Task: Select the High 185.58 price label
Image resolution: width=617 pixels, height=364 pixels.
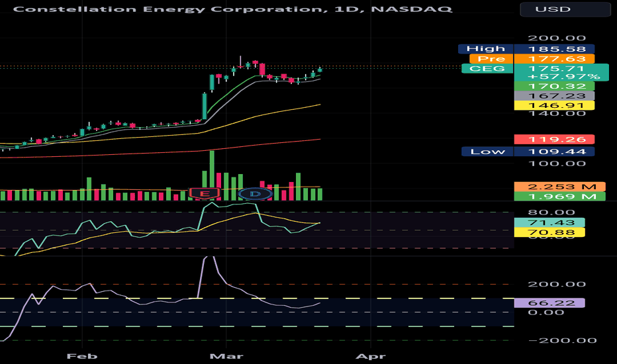Action: point(526,49)
